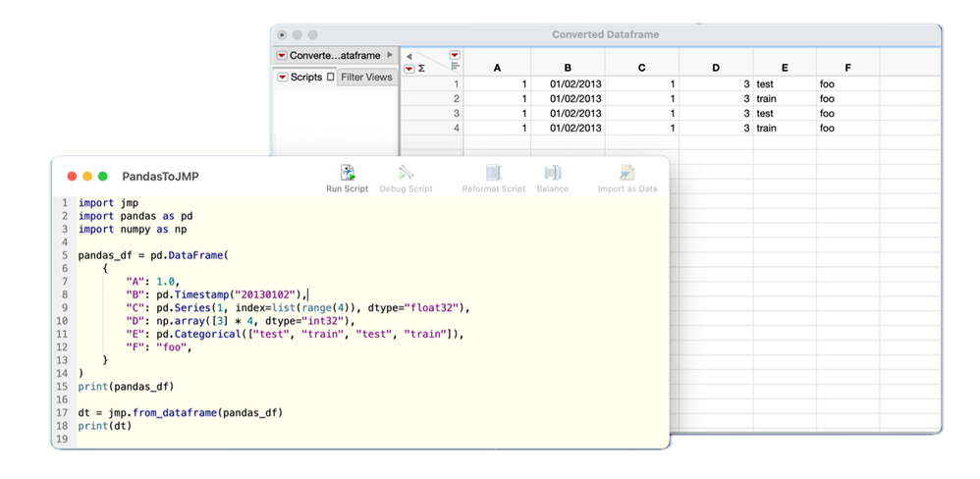Click the 'print(pandas_df)' line
Viewport: 980px width, 479px height.
click(x=127, y=387)
